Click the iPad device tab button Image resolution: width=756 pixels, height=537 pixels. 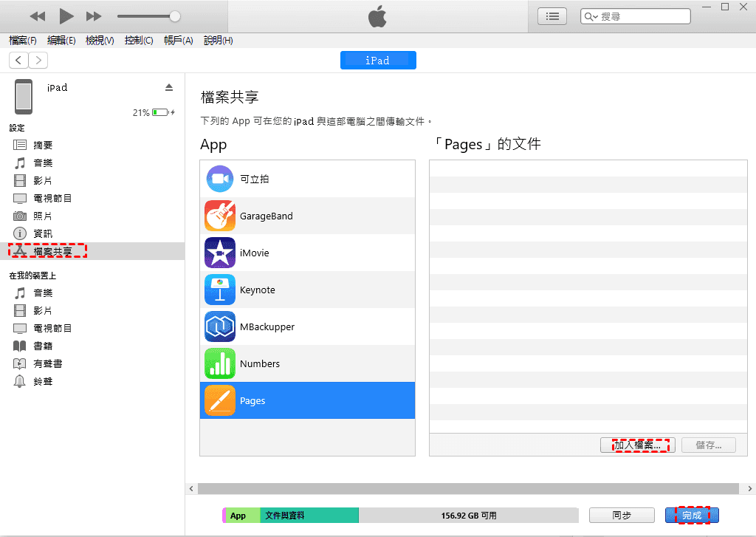point(378,60)
